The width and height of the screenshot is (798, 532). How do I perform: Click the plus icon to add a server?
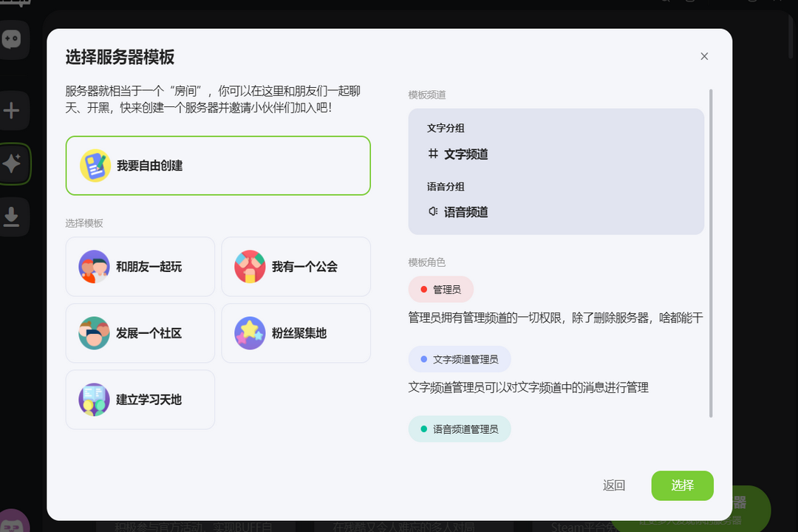[x=10, y=110]
